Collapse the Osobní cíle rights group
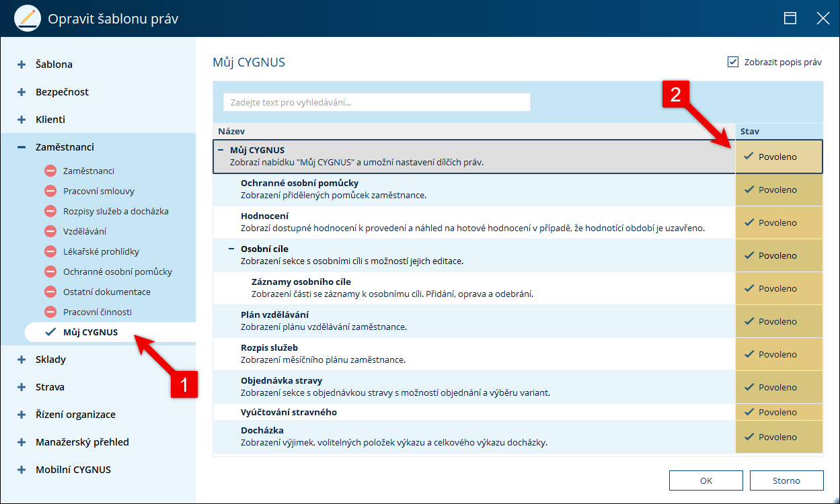Viewport: 840px width, 504px height. point(231,249)
